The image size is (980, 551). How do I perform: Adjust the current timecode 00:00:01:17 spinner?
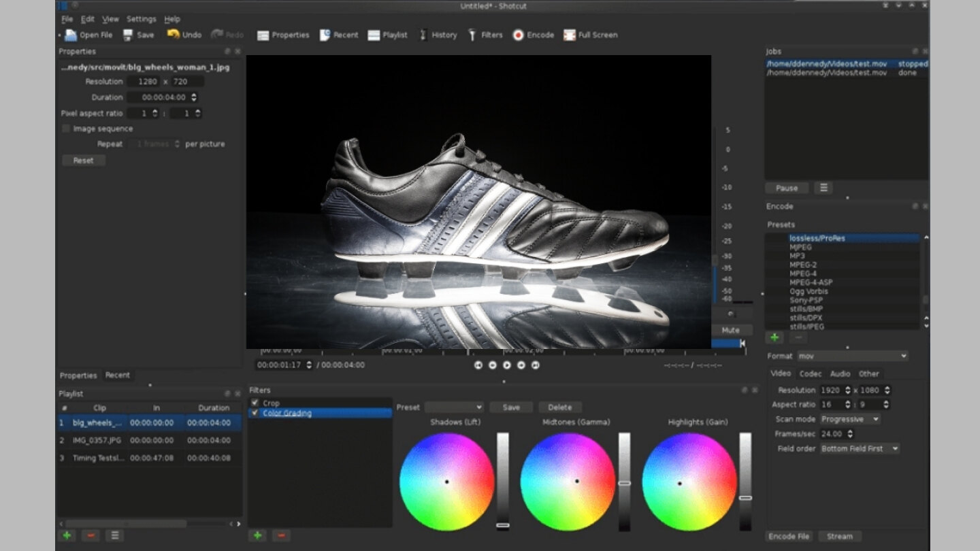pos(310,365)
